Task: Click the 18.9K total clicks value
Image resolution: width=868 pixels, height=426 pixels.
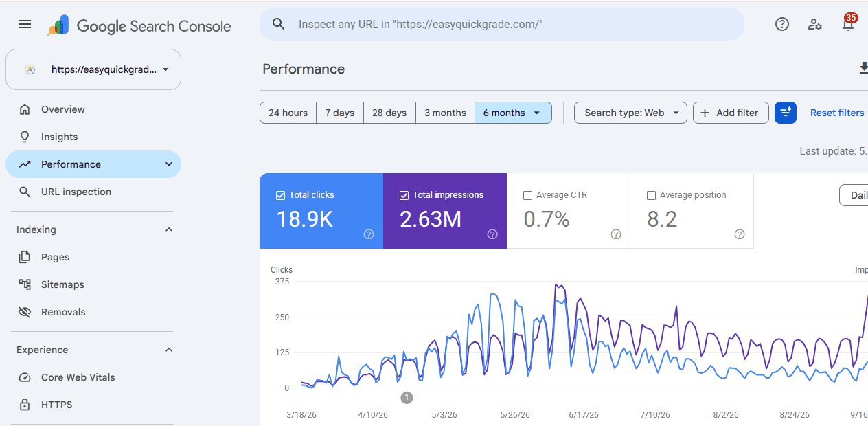Action: [305, 219]
